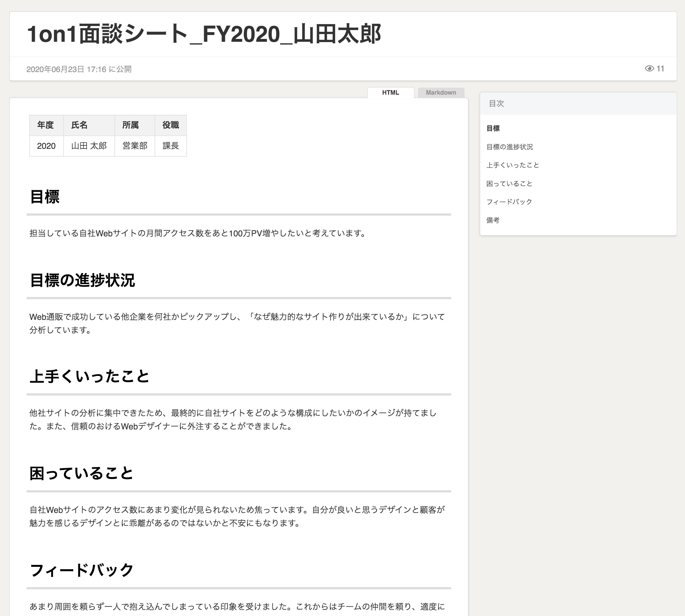Click the フィードバック section heading

coord(82,570)
